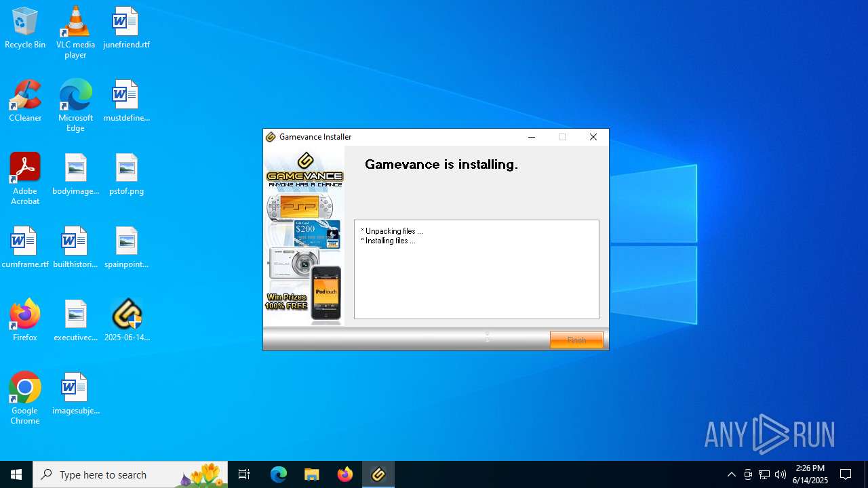The image size is (868, 488).
Task: Launch the Adobe Acrobat desktop shortcut
Action: click(x=25, y=179)
